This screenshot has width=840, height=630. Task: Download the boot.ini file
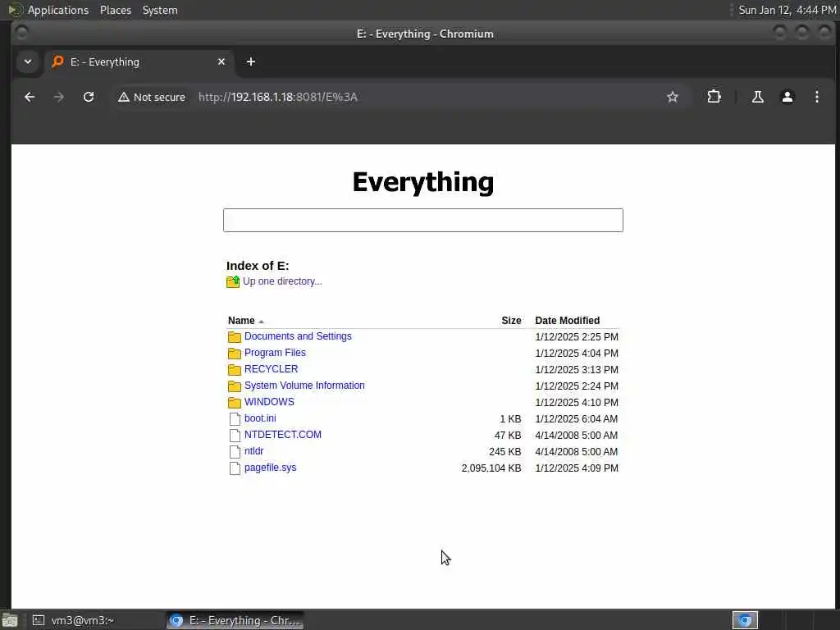coord(260,418)
